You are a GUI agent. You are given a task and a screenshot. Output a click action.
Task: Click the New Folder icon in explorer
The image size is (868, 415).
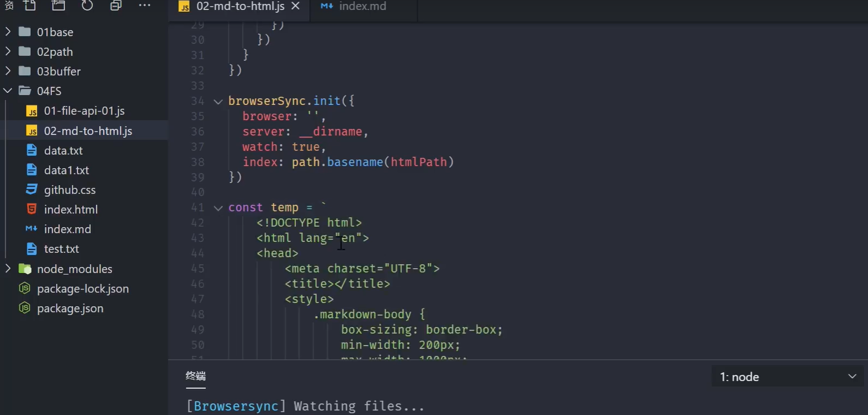click(58, 6)
